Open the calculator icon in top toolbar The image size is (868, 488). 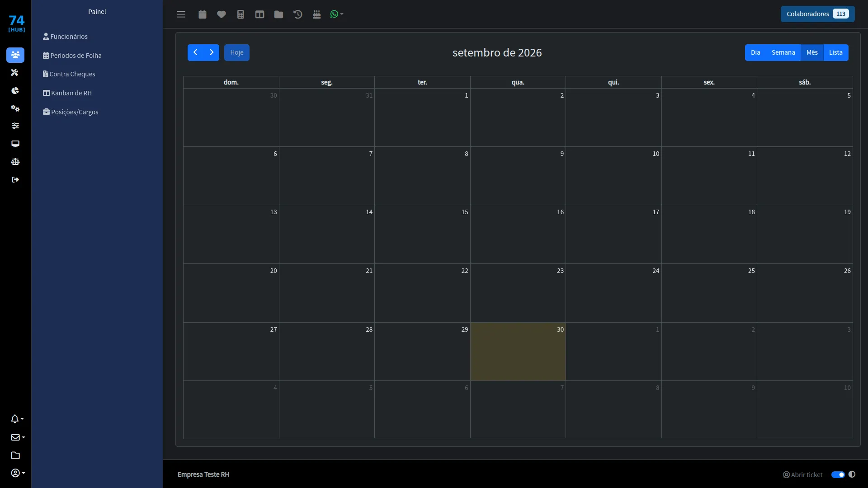[x=241, y=14]
